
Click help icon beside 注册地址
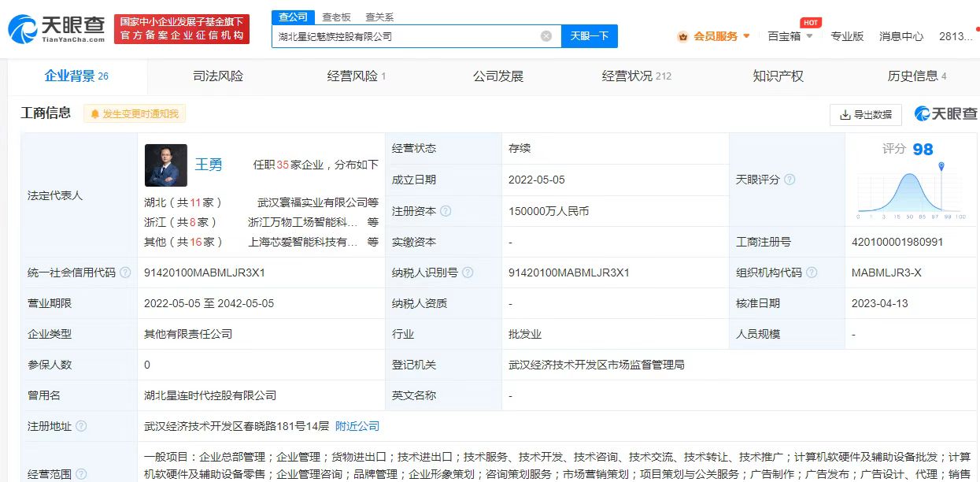coord(81,426)
